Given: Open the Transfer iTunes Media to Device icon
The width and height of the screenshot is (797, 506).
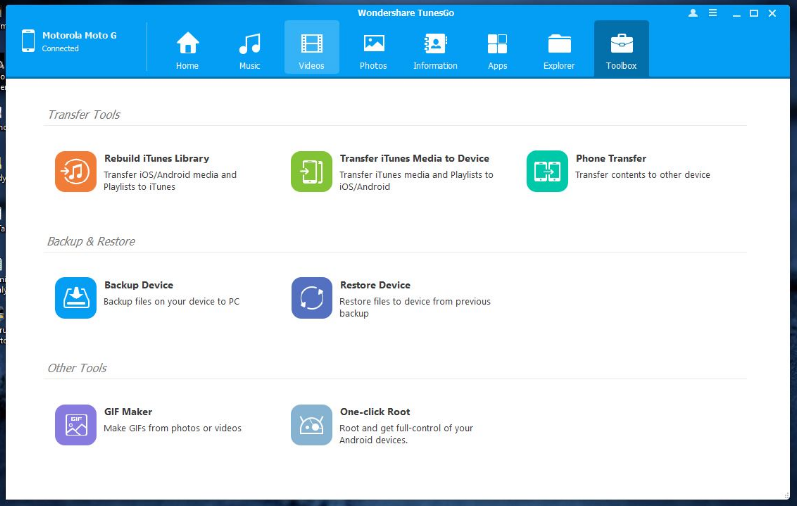Looking at the screenshot, I should [x=311, y=171].
